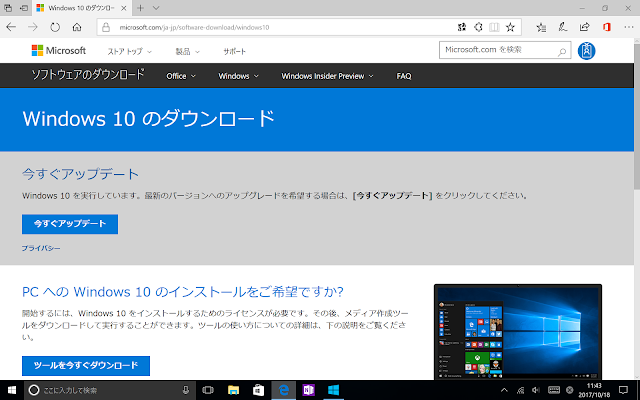Open ソフトウェアのダウンロード heading link
The height and width of the screenshot is (400, 640).
[88, 75]
